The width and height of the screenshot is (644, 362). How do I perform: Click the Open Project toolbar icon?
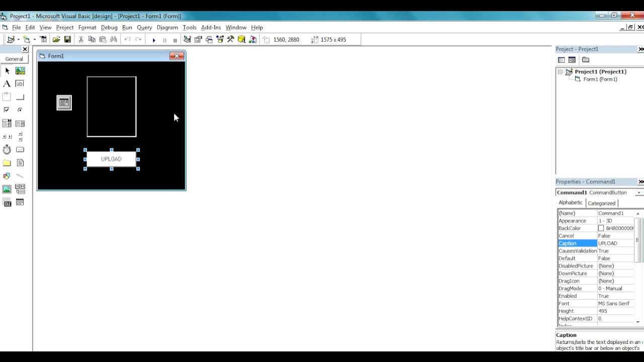pos(56,39)
